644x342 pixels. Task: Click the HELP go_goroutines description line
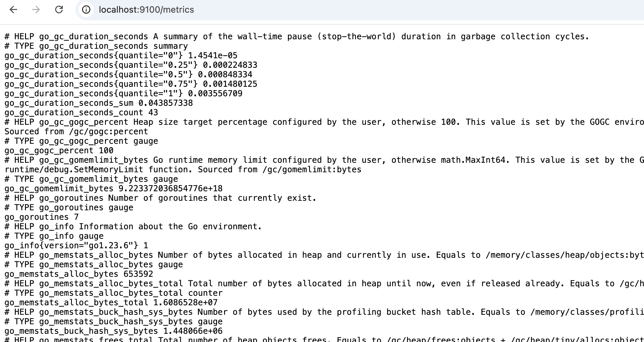pyautogui.click(x=160, y=198)
